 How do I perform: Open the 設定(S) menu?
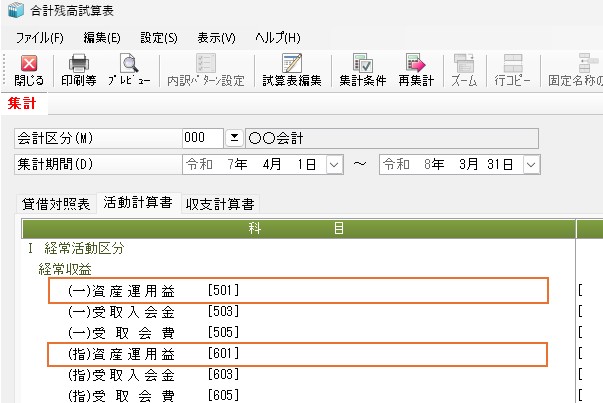159,37
